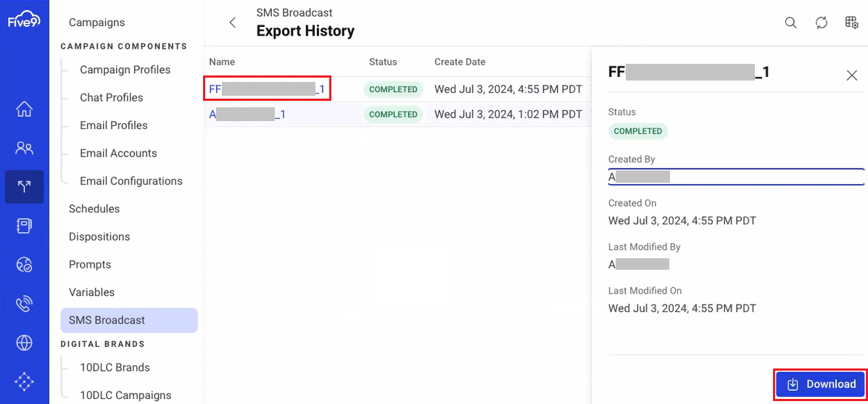The width and height of the screenshot is (868, 404).
Task: Sort by the Status column header
Action: pyautogui.click(x=383, y=62)
